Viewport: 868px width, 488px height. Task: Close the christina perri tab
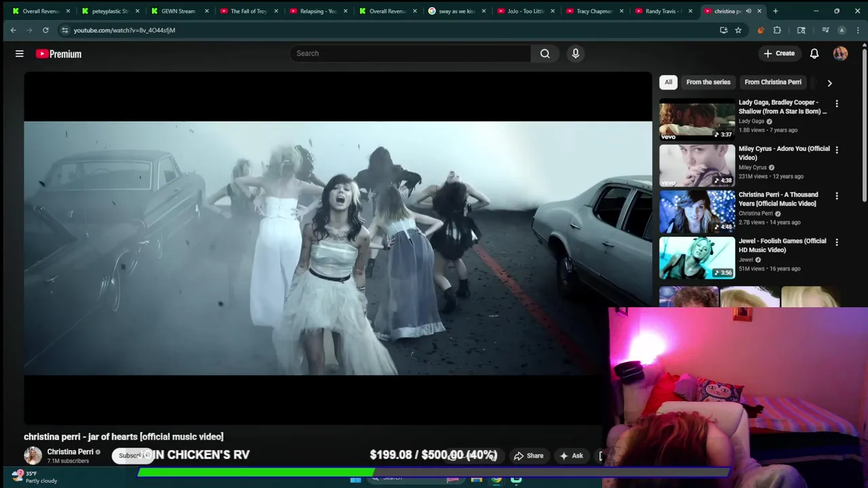pos(759,11)
